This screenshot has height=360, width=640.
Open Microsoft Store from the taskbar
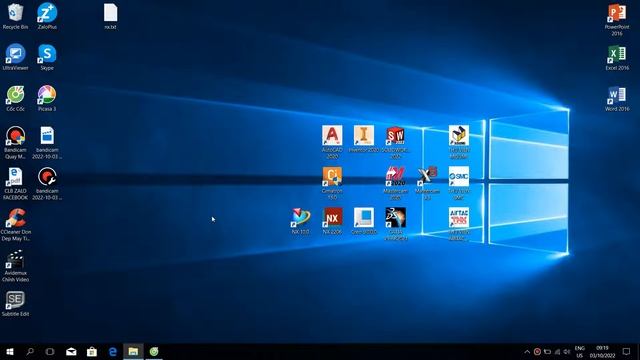tap(92, 351)
